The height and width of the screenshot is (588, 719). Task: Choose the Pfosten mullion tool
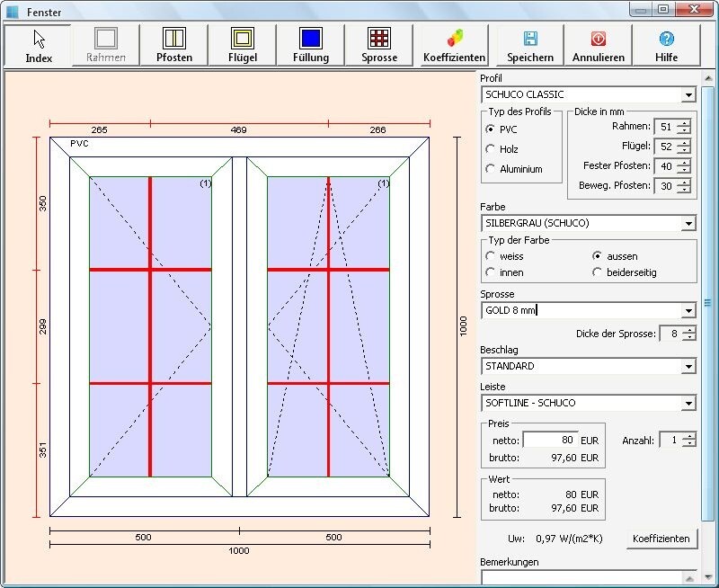point(174,46)
